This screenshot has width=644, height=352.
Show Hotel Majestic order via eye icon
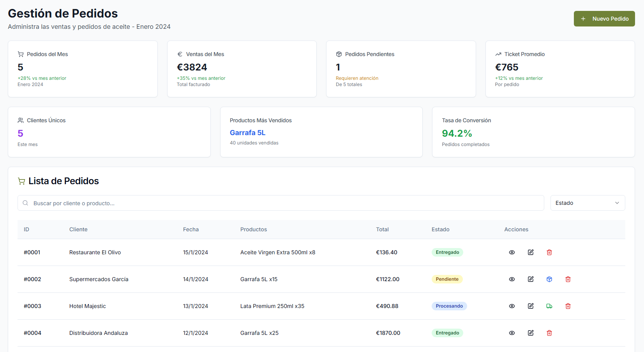point(512,306)
